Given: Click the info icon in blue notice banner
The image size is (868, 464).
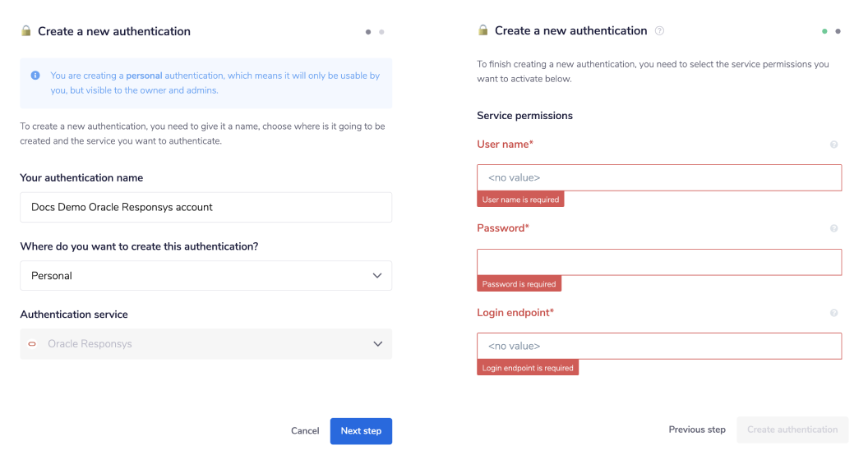Looking at the screenshot, I should pos(35,76).
